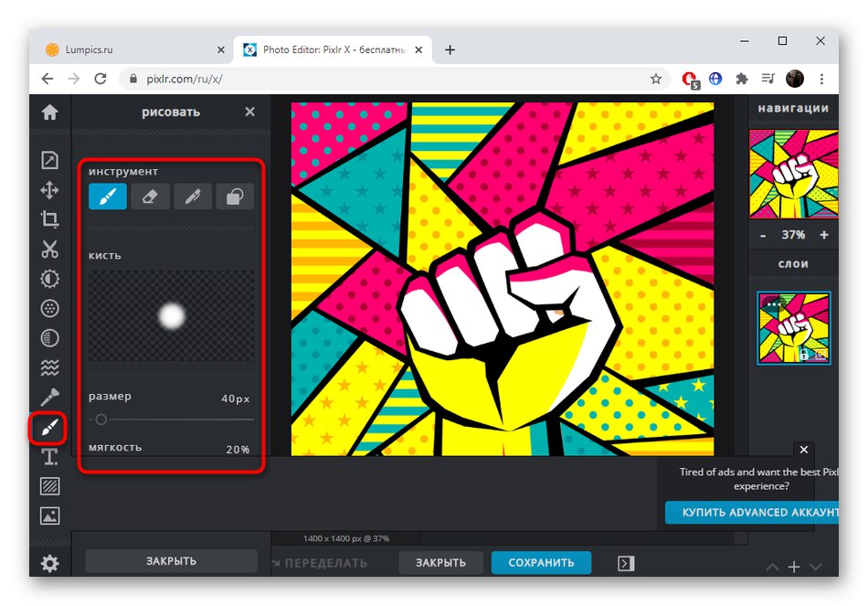Viewport: 868px width, 606px height.
Task: Select the Eraser tool in инструмент panel
Action: [150, 196]
